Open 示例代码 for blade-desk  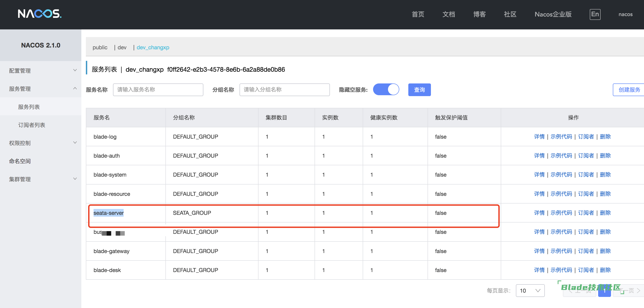coord(561,270)
